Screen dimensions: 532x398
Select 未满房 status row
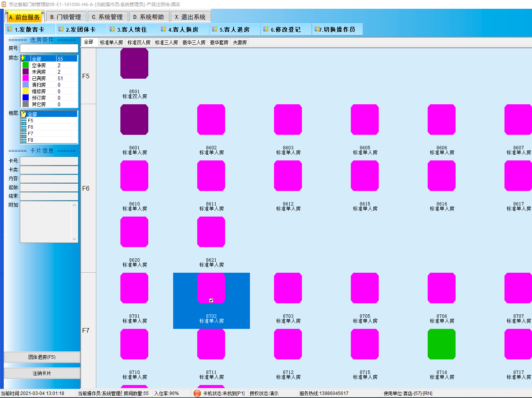point(49,72)
